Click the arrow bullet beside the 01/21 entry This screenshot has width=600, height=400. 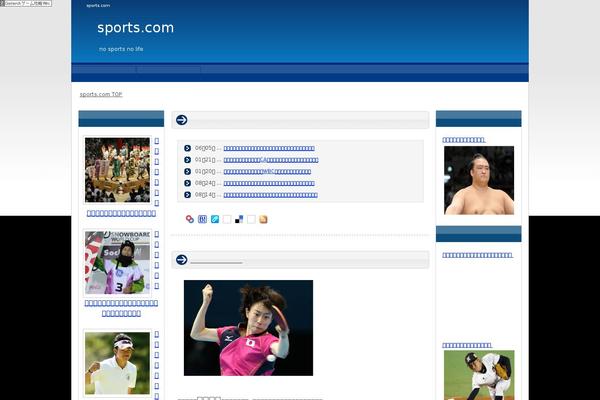(x=188, y=160)
